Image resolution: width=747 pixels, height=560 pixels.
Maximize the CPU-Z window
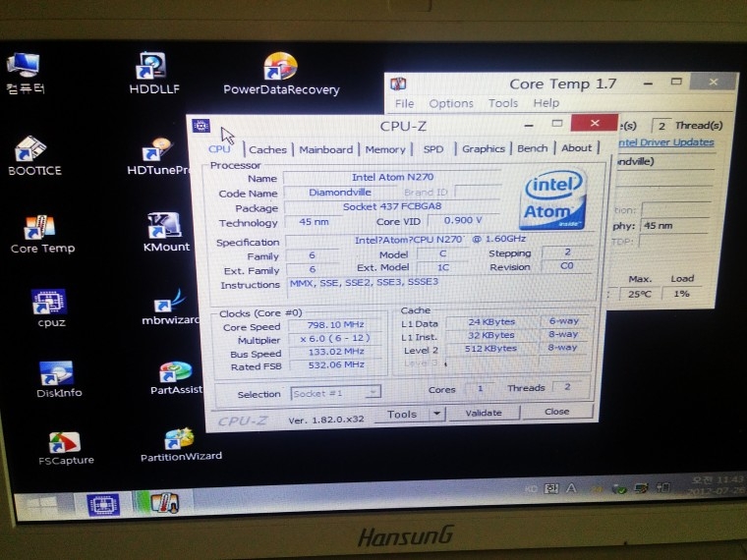[x=557, y=124]
